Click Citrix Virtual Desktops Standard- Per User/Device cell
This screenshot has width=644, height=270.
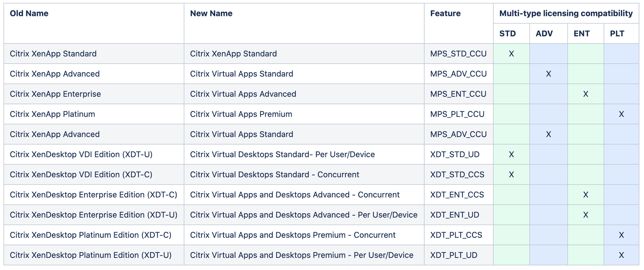[x=304, y=154]
